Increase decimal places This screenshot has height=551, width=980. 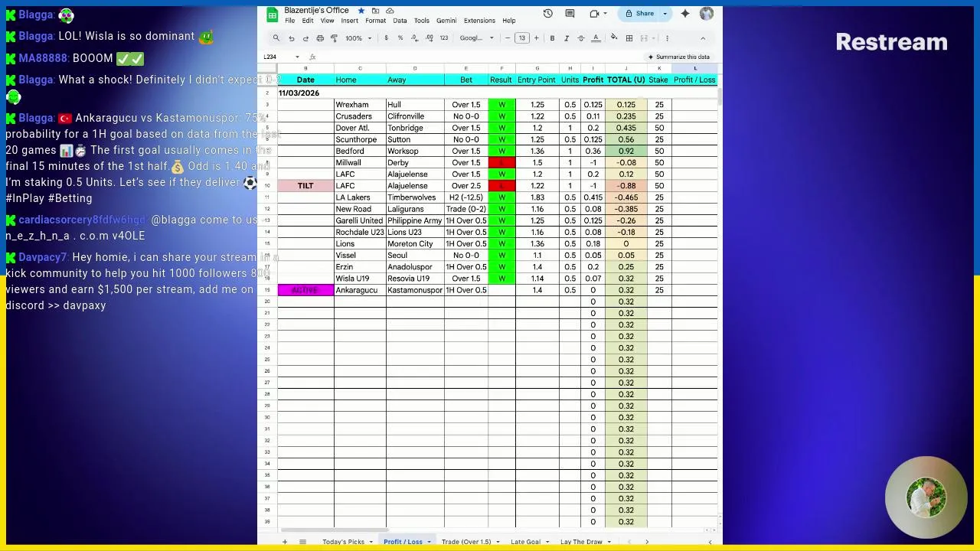[x=429, y=38]
